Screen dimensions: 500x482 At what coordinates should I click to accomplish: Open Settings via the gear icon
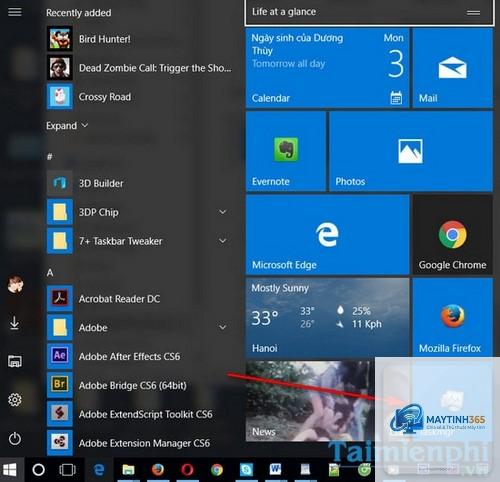[15, 400]
